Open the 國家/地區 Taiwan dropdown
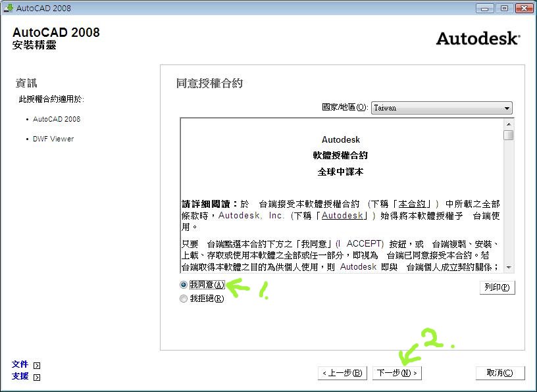Viewport: 537px width, 392px height. coord(442,108)
